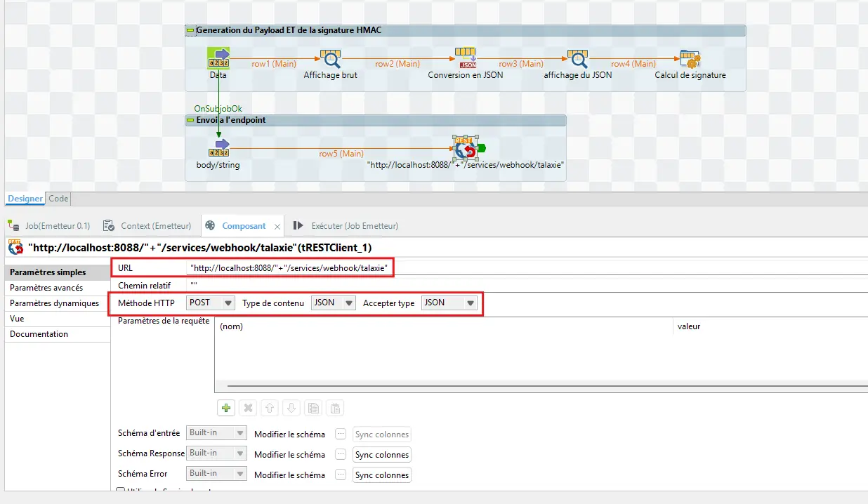868x504 pixels.
Task: Click "Sync colonnes" for Schéma Response
Action: point(381,454)
